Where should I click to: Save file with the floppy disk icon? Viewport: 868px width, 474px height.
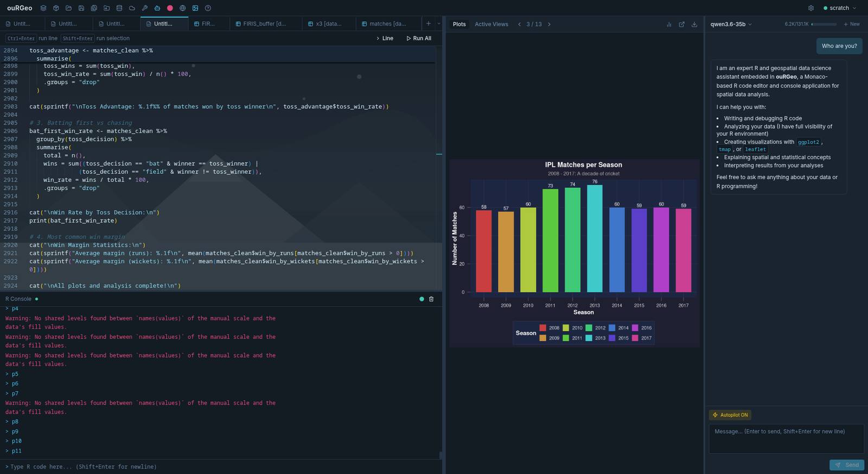(x=81, y=8)
